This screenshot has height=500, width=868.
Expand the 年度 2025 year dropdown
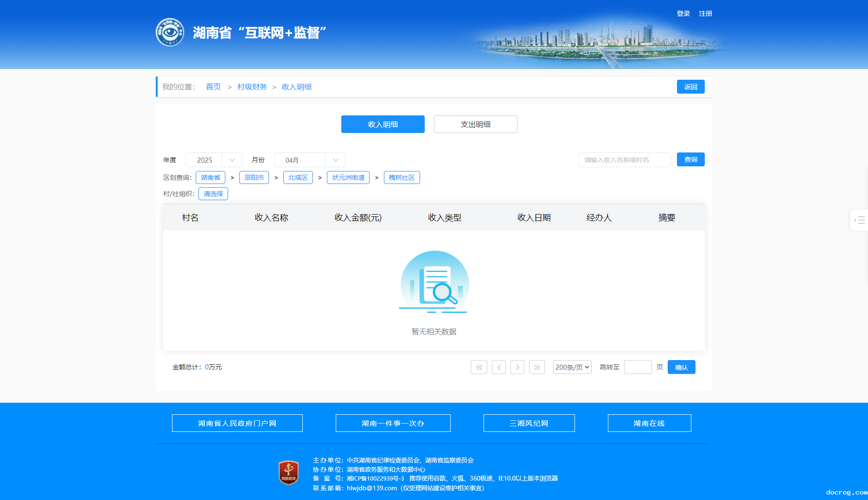214,160
